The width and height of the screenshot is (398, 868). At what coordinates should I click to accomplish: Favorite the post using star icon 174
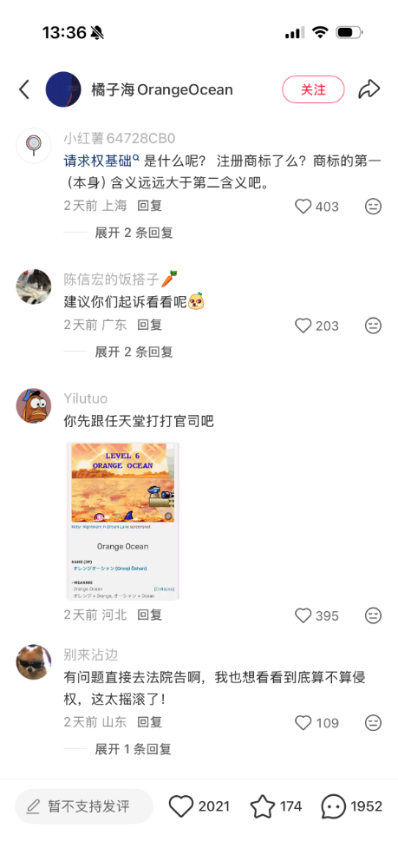[263, 806]
